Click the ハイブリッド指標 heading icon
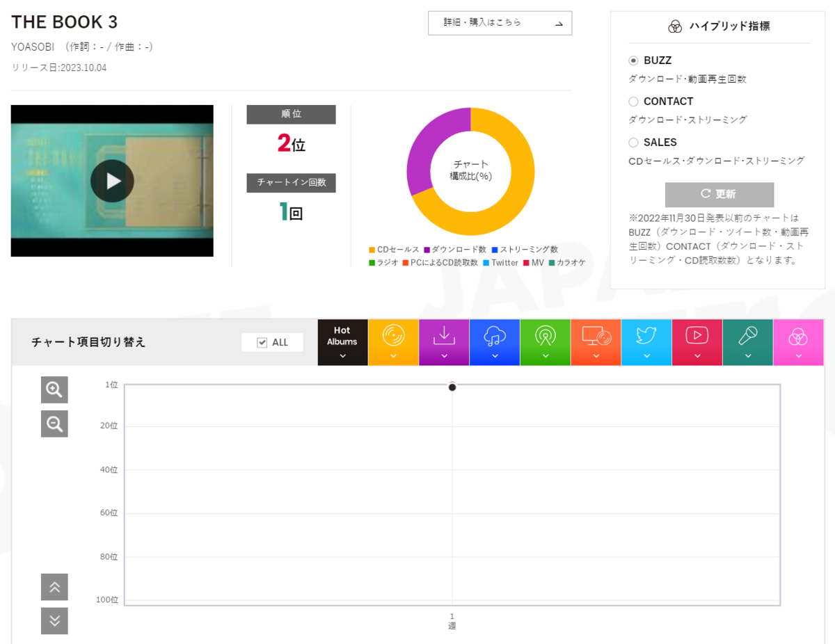Viewport: 835px width, 644px height. (x=674, y=26)
